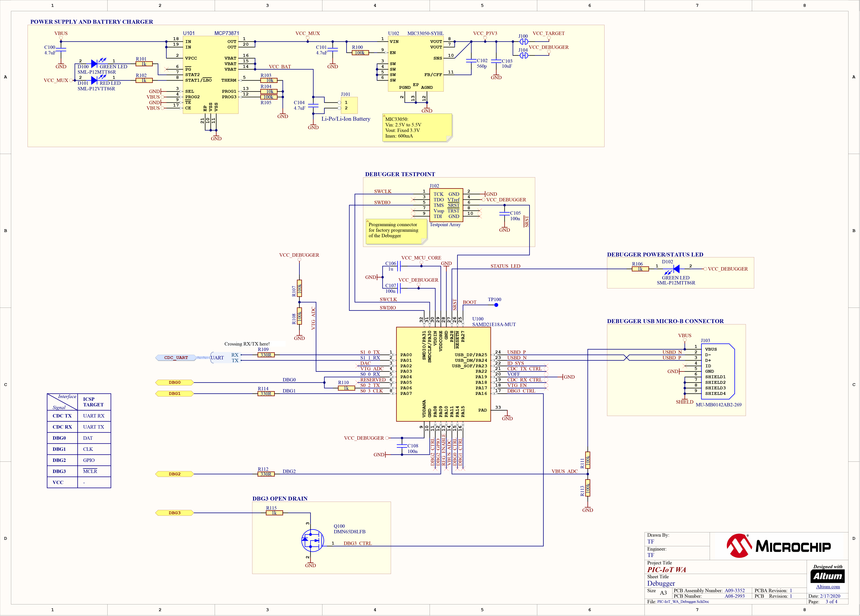860x616 pixels.
Task: Select the J100 jumper symbol
Action: pyautogui.click(x=524, y=42)
